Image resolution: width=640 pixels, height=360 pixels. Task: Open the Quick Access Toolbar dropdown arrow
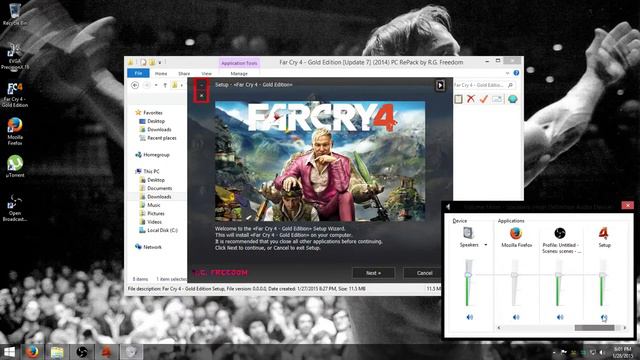tap(160, 62)
